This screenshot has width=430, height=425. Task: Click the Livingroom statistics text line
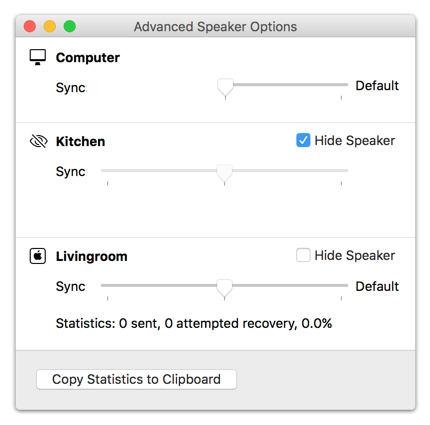pyautogui.click(x=194, y=323)
